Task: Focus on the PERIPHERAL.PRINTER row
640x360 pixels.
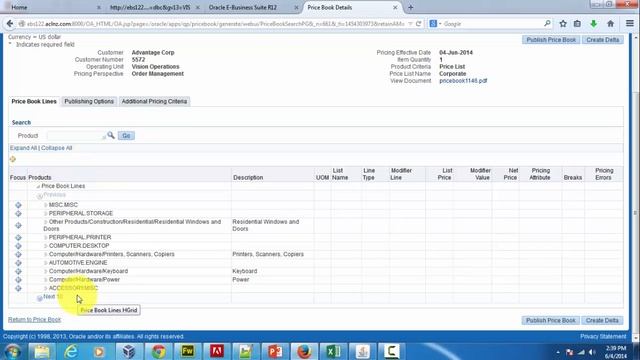Action: [18, 238]
